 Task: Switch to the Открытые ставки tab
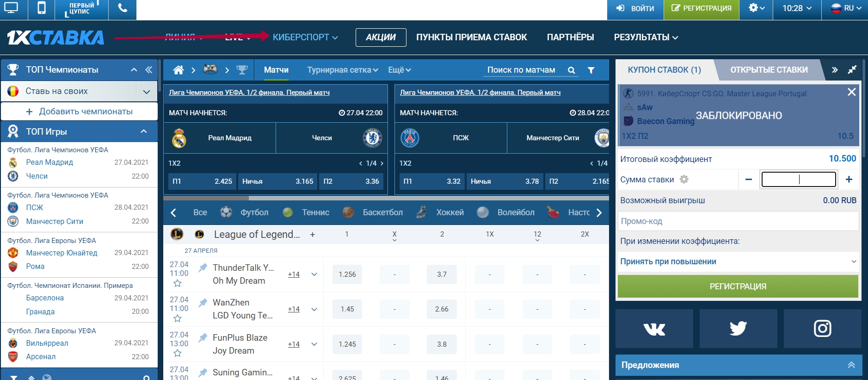click(769, 70)
